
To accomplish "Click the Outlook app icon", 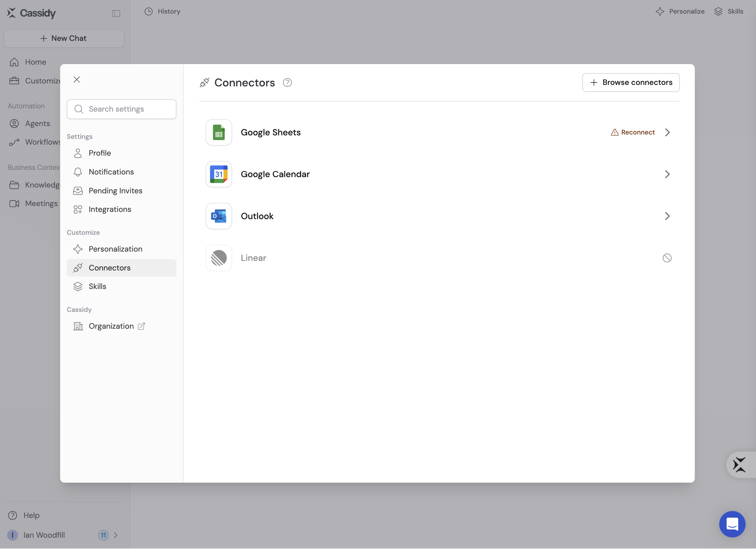I will (x=219, y=216).
